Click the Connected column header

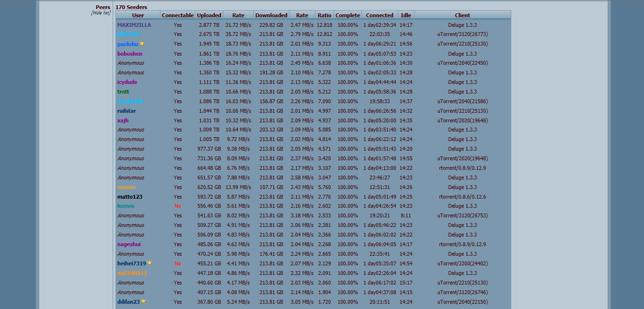(x=379, y=15)
